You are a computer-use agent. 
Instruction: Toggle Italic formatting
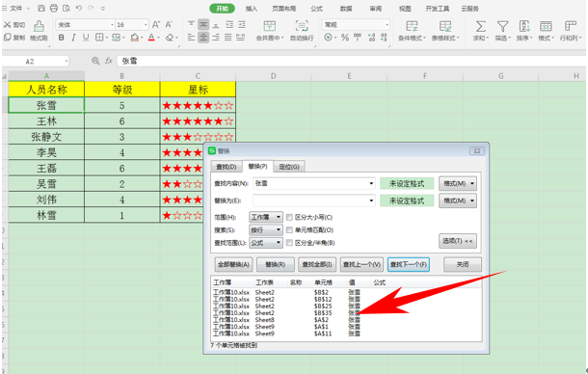point(73,38)
